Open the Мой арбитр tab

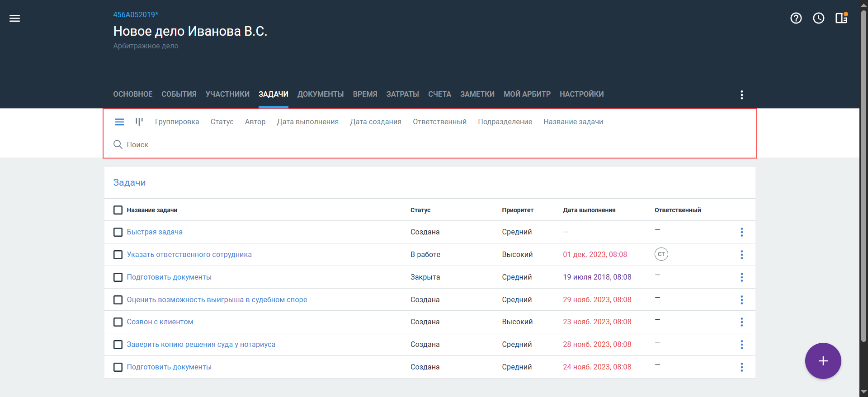(527, 94)
